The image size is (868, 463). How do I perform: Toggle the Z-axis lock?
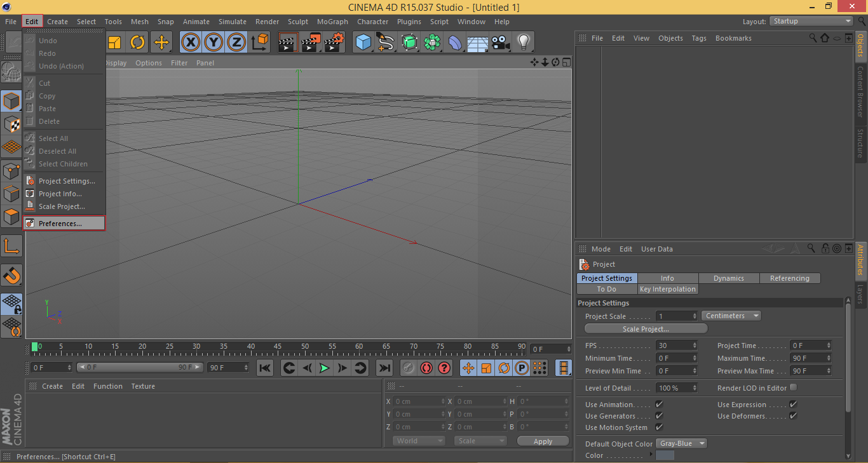(236, 43)
